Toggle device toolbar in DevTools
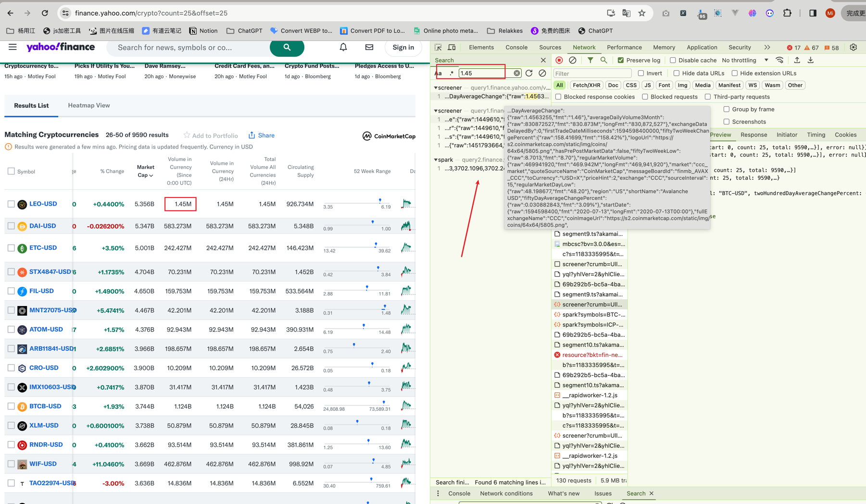The image size is (866, 504). pos(452,47)
